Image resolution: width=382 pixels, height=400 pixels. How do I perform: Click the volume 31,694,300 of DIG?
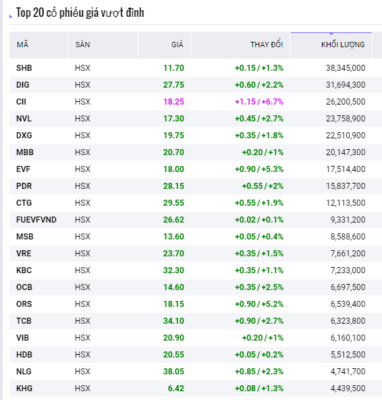pos(346,85)
